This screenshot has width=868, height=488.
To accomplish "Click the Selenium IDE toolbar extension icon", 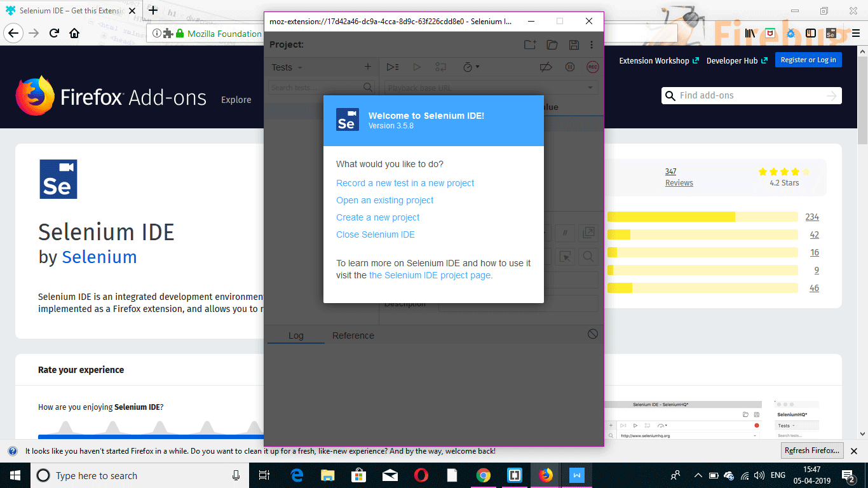I will [831, 33].
